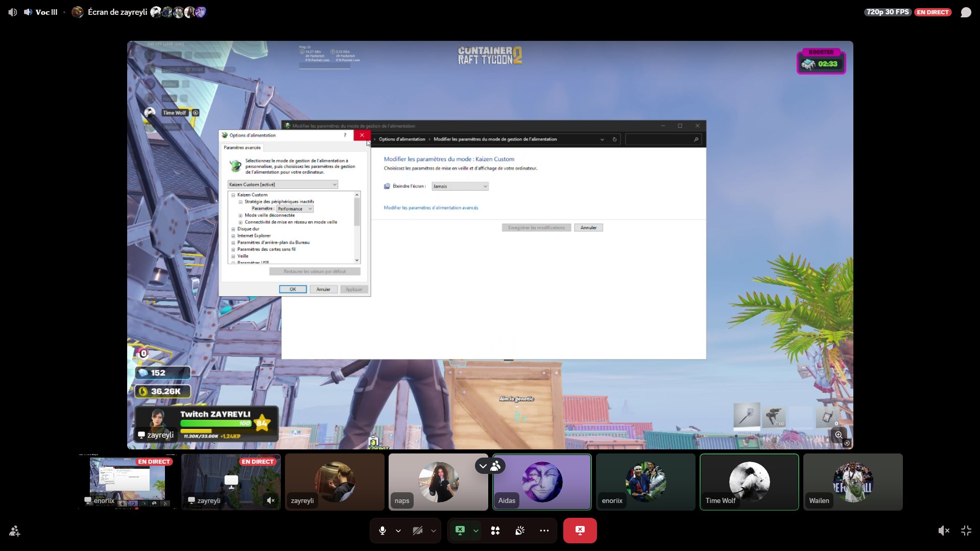Click Annuler beside Enregistrer les modifications
This screenshot has width=980, height=551.
pos(588,228)
